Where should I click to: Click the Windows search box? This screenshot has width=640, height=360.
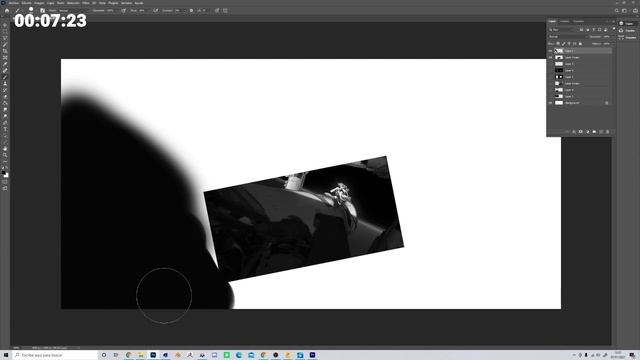(x=55, y=355)
